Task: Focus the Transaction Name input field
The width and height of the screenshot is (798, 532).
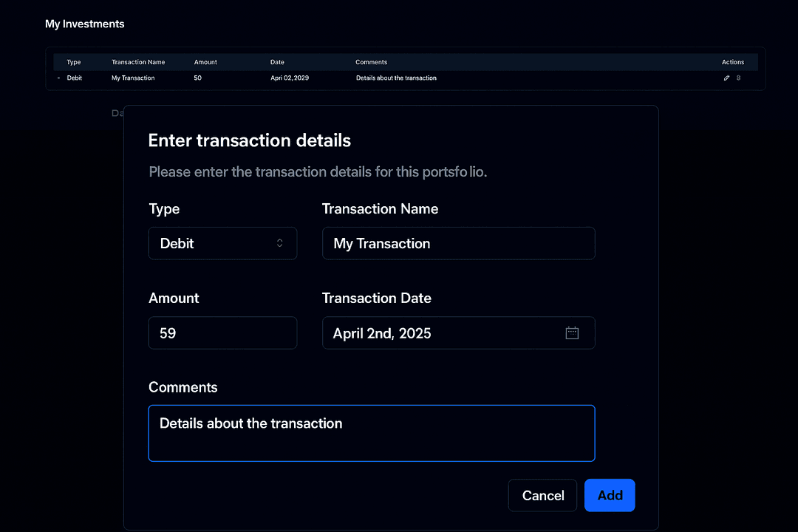Action: (459, 243)
